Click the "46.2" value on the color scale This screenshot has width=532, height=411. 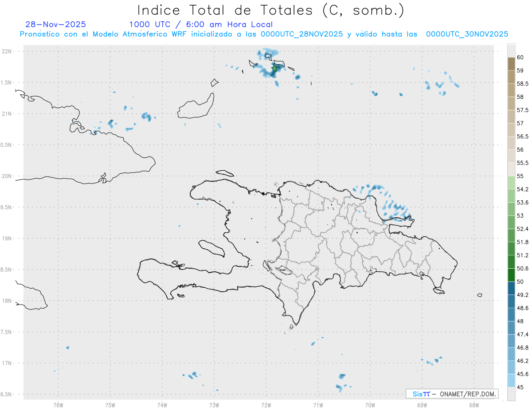(x=523, y=361)
